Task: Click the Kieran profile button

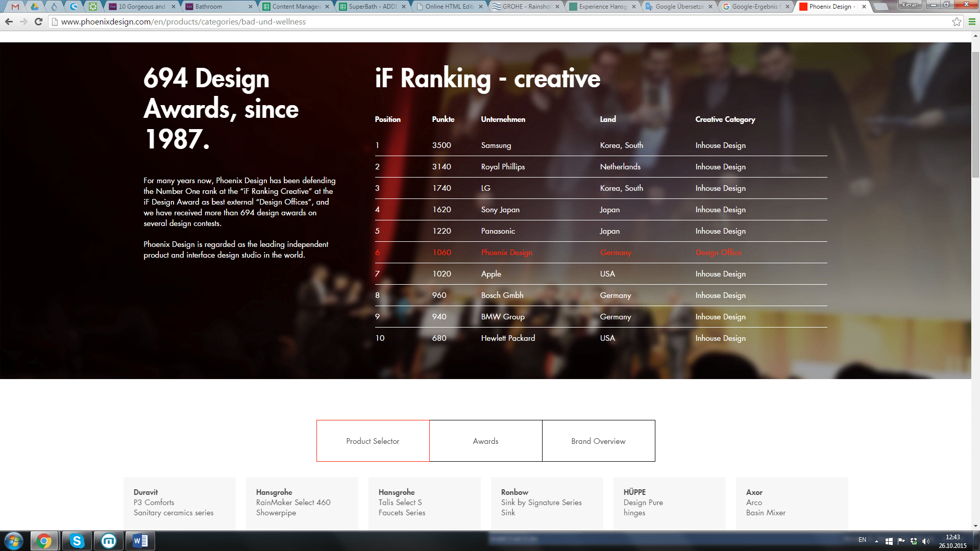Action: [x=910, y=5]
